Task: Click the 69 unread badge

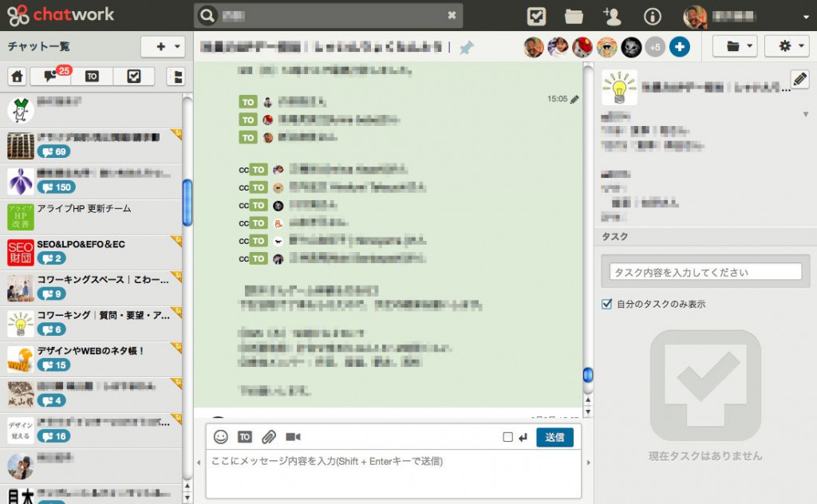Action: tap(53, 152)
